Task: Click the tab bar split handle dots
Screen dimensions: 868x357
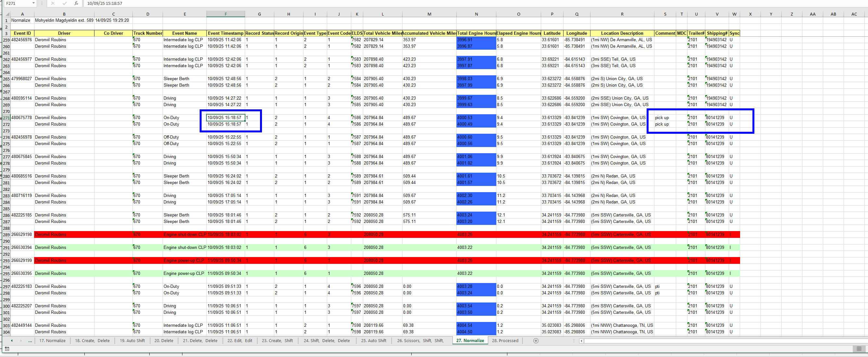Action: point(574,341)
